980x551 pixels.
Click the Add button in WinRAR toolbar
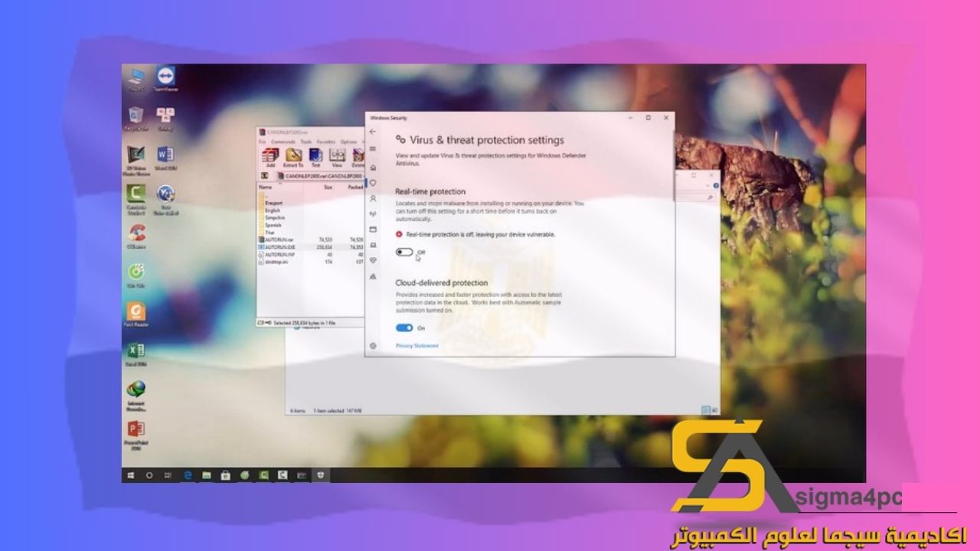click(270, 158)
